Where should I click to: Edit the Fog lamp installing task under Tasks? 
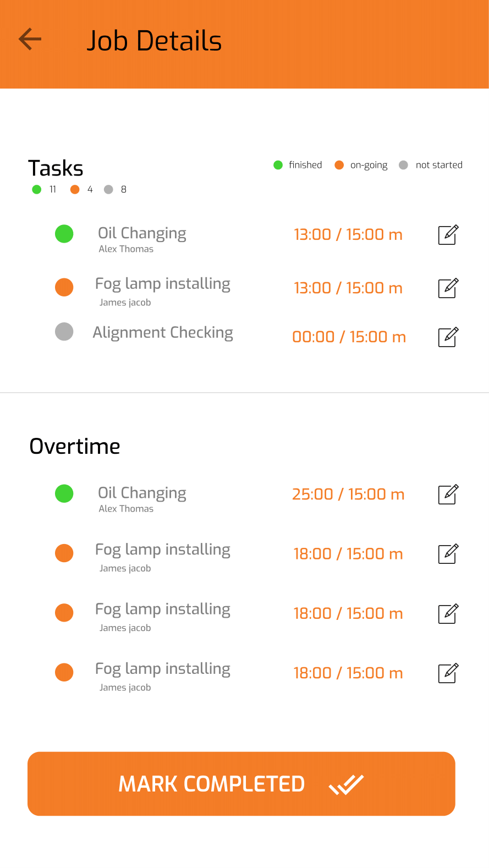448,288
